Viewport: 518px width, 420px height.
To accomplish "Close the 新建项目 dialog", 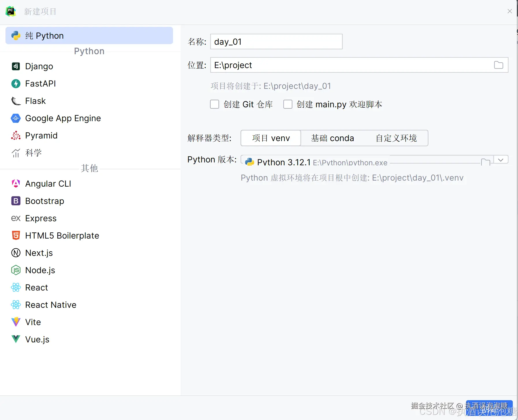I will click(x=510, y=11).
